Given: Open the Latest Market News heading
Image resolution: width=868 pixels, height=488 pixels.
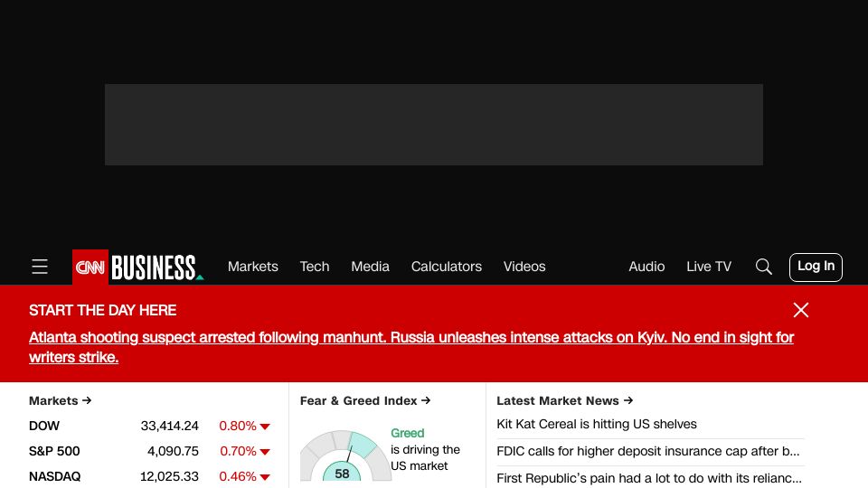Looking at the screenshot, I should 564,400.
